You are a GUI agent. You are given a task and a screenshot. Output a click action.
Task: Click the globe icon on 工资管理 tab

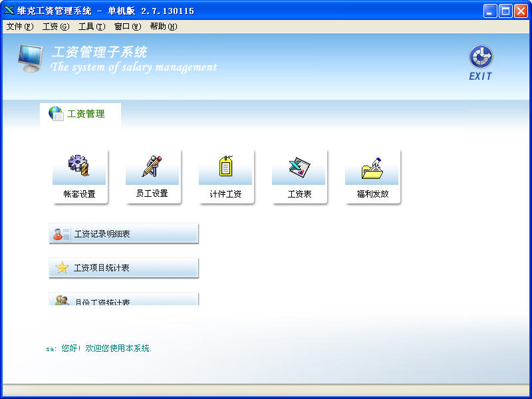pos(56,114)
